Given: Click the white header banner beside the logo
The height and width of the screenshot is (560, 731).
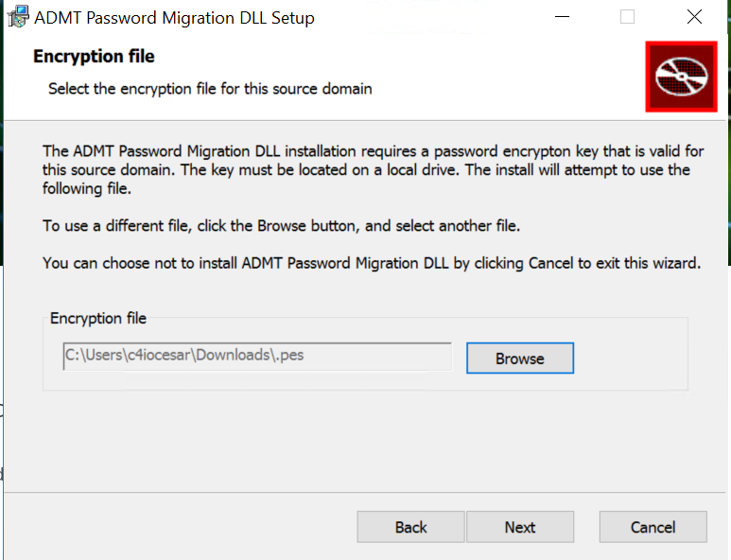Looking at the screenshot, I should point(520,76).
